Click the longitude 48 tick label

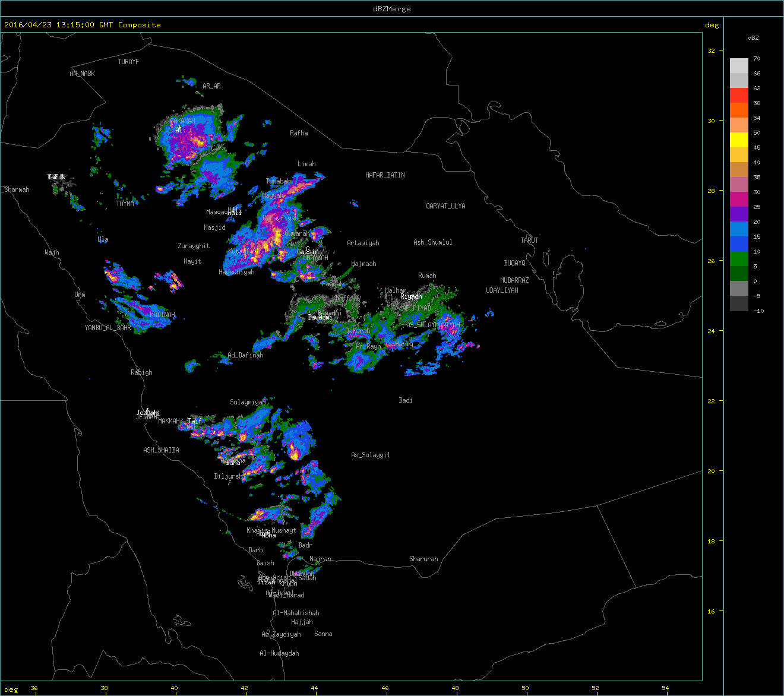(456, 688)
